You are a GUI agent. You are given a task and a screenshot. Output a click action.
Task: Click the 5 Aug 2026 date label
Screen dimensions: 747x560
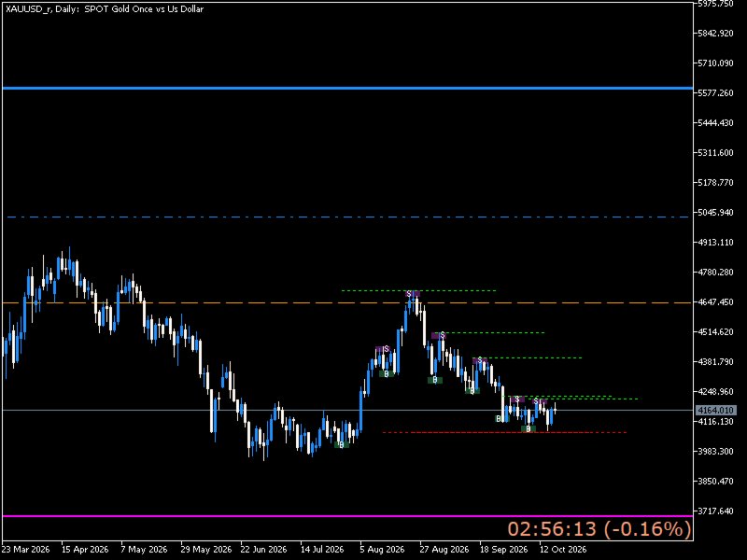383,550
